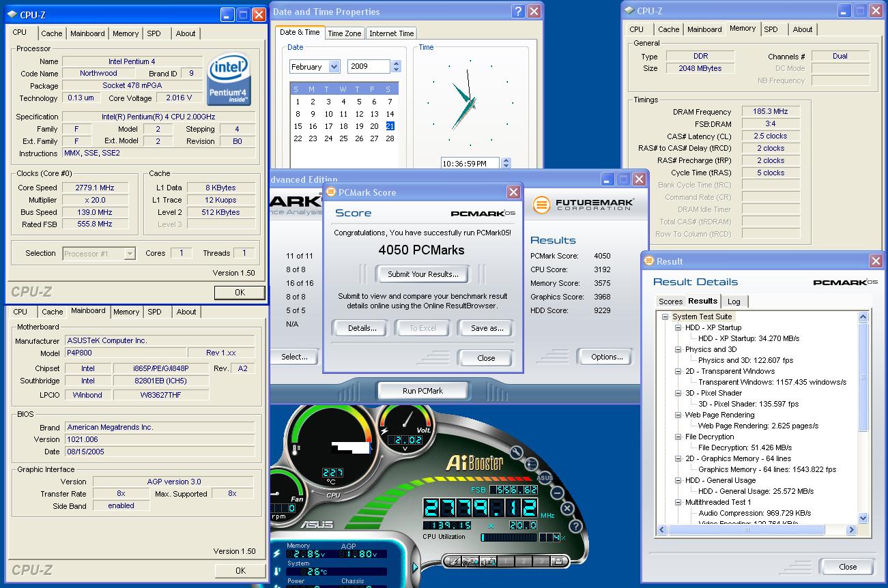This screenshot has width=888, height=588.
Task: Collapse the Physics and 3D node
Action: pyautogui.click(x=678, y=349)
